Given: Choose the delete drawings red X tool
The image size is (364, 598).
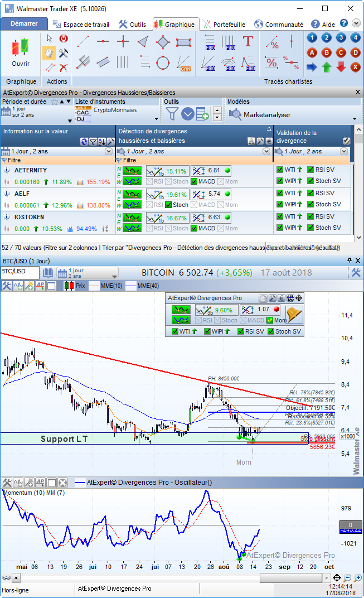Looking at the screenshot, I should pyautogui.click(x=64, y=67).
